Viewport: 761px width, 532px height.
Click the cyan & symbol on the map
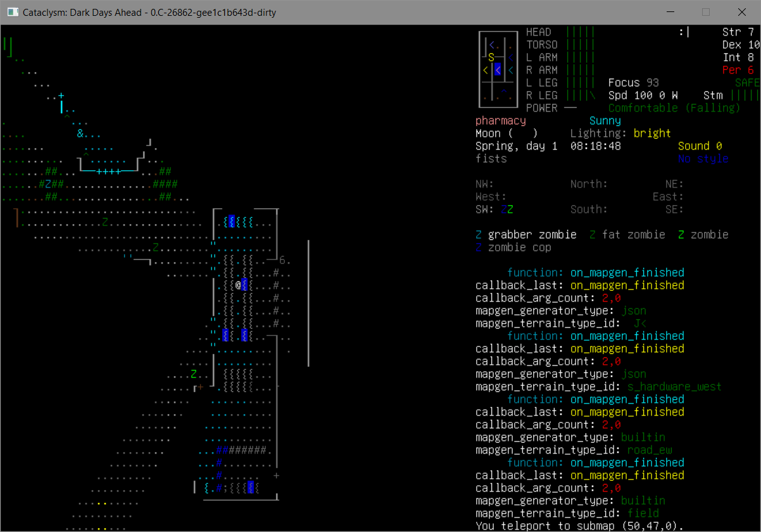coord(80,133)
